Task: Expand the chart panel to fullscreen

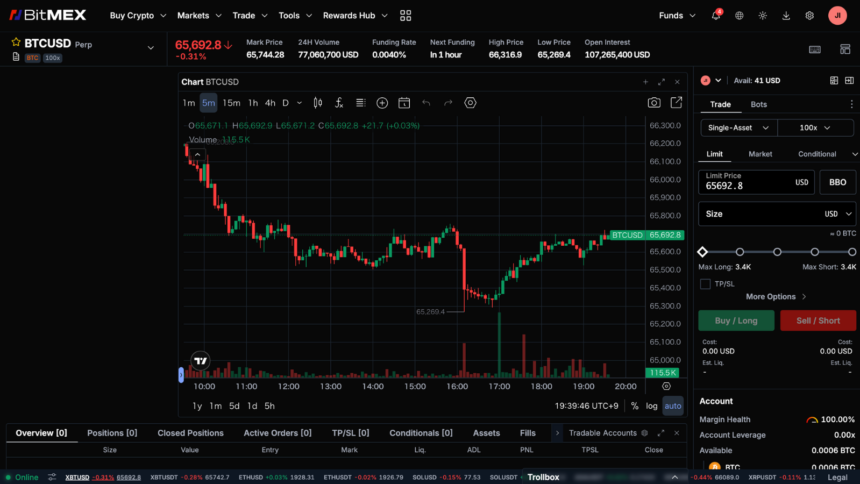Action: [x=661, y=82]
